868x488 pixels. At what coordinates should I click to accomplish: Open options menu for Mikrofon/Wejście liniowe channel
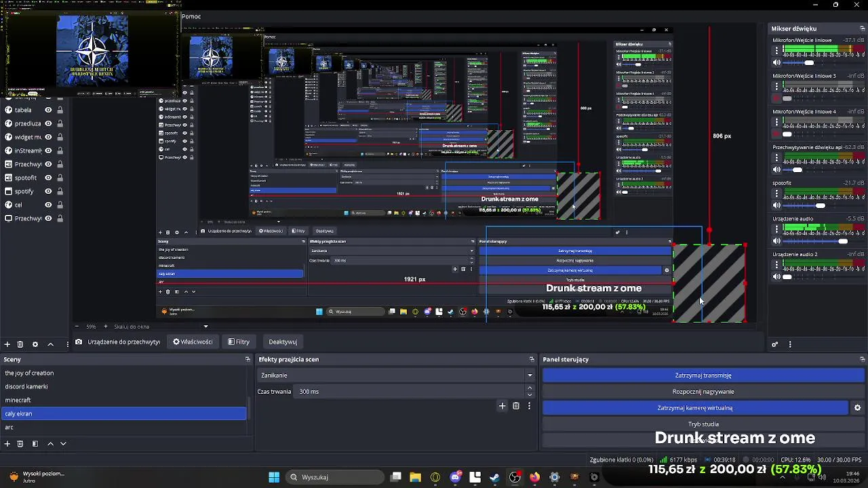coord(777,50)
